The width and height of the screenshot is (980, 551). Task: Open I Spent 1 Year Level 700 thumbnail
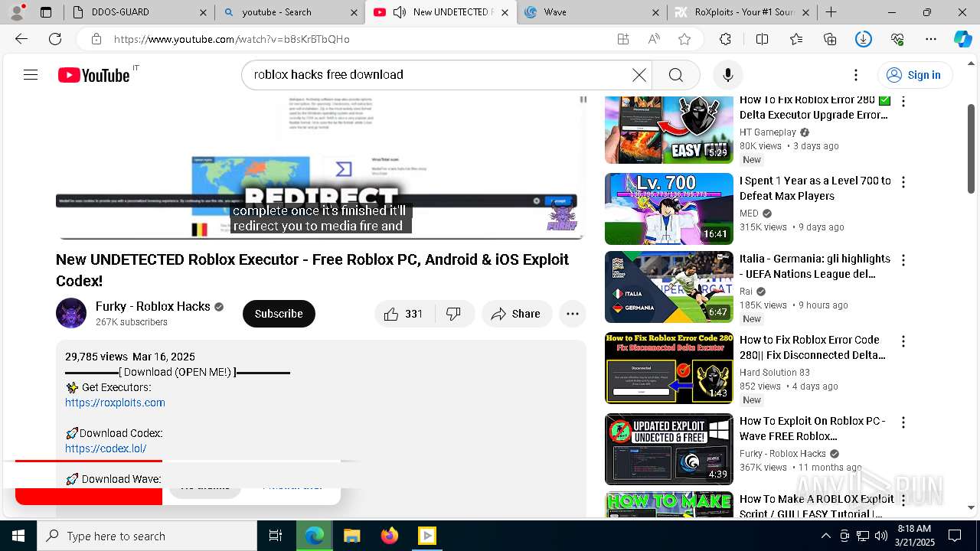click(x=669, y=209)
